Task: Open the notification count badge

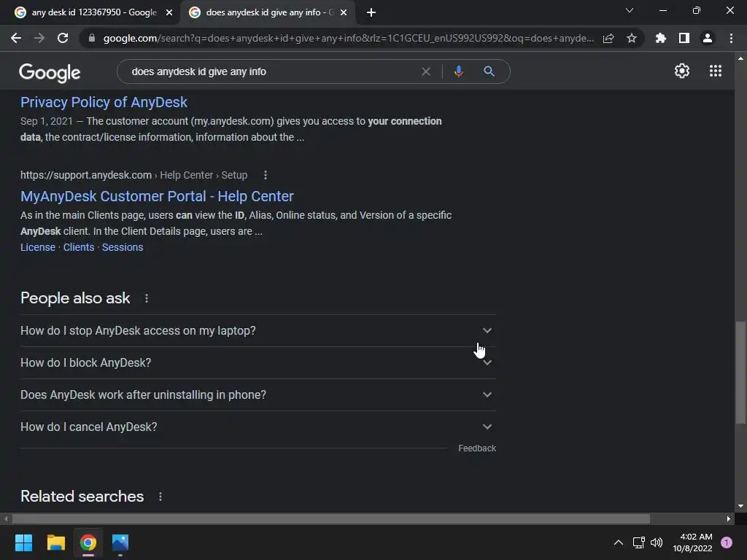Action: (x=727, y=542)
